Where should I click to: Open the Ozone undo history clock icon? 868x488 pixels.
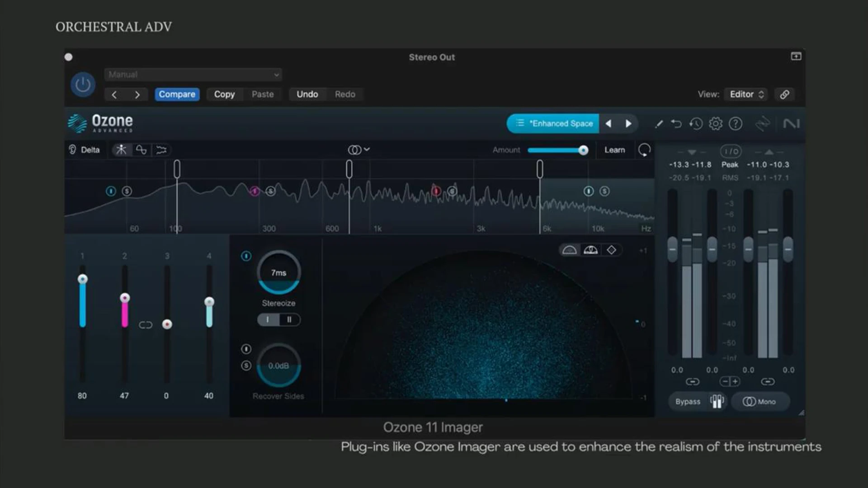coord(696,123)
